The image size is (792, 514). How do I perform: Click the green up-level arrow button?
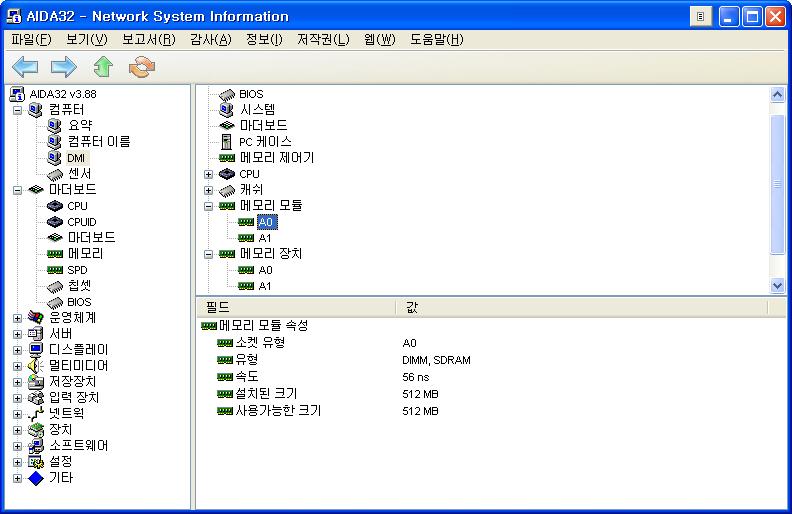(x=103, y=67)
